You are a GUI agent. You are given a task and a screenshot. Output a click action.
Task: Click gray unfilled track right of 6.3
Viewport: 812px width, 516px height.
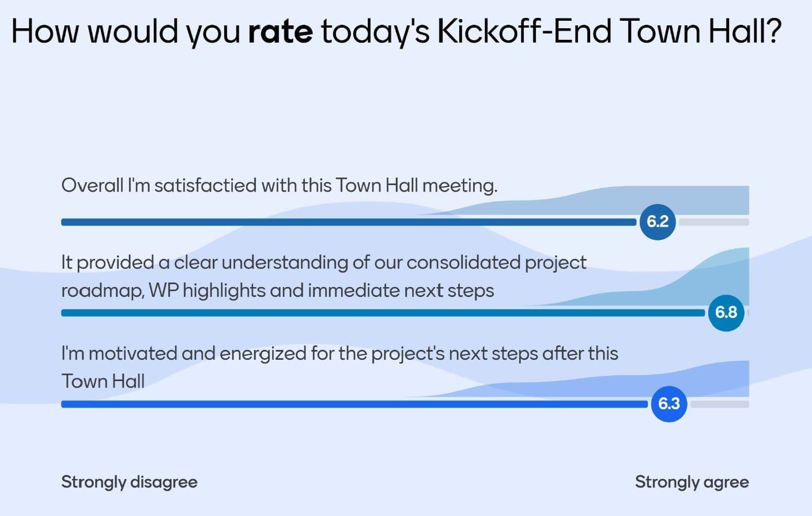pos(720,404)
